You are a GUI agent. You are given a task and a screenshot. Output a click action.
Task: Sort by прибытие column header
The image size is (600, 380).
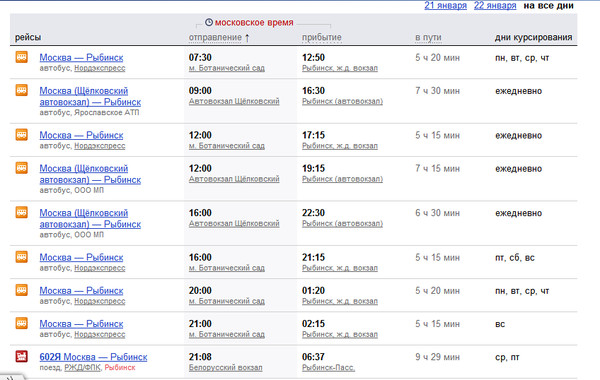[321, 38]
